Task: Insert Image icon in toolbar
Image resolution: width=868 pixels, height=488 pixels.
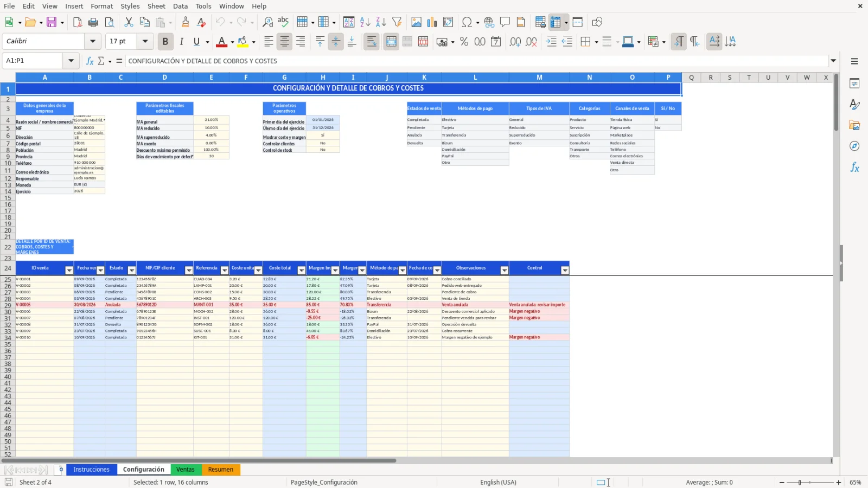Action: pos(417,22)
